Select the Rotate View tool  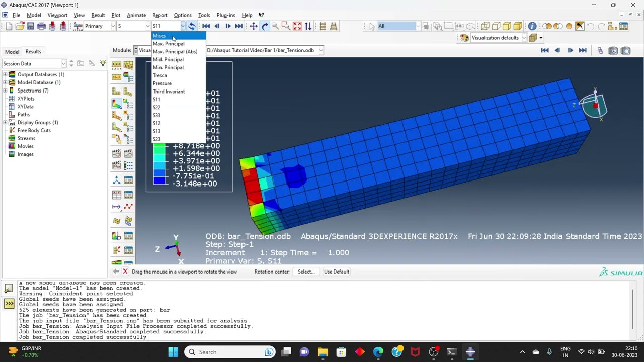(x=265, y=26)
